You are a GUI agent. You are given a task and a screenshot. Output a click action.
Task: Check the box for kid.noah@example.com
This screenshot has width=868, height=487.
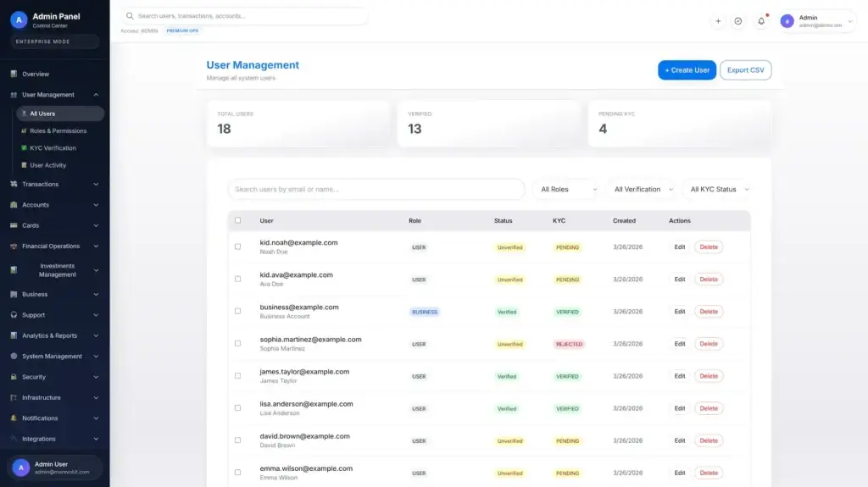[x=237, y=246]
